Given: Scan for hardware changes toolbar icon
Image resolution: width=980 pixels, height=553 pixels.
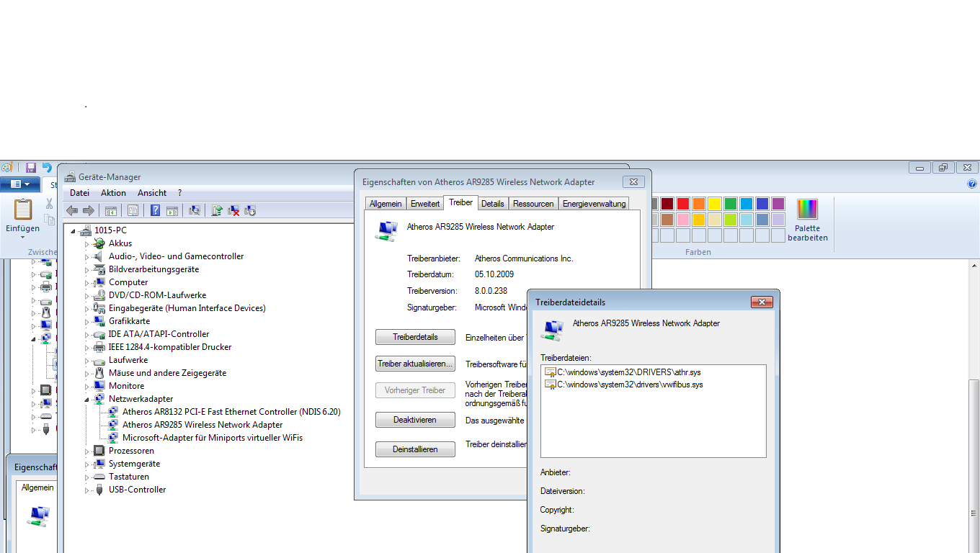Looking at the screenshot, I should point(195,210).
